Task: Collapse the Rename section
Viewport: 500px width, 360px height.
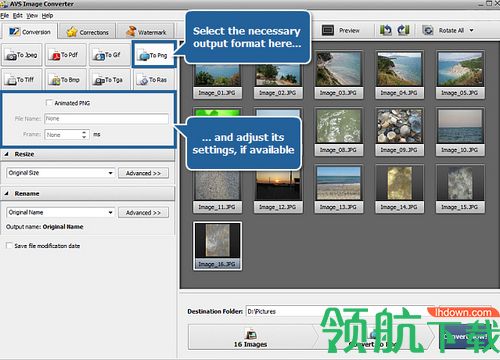Action: (x=6, y=193)
